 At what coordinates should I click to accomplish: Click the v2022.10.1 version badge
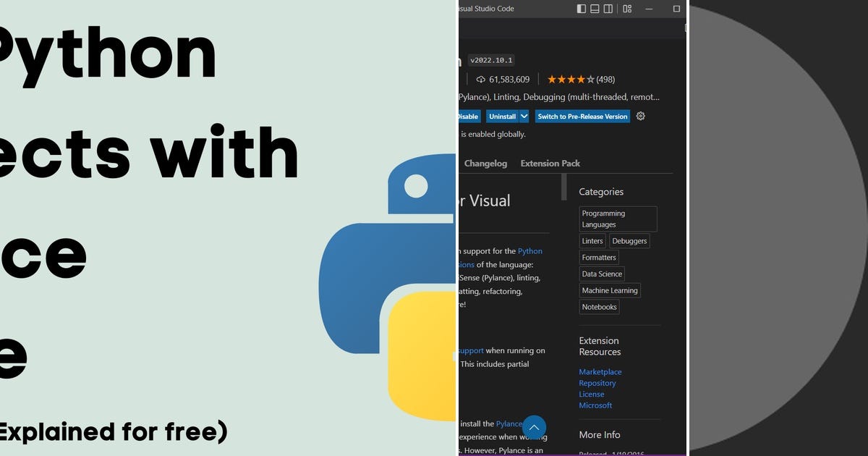point(491,61)
